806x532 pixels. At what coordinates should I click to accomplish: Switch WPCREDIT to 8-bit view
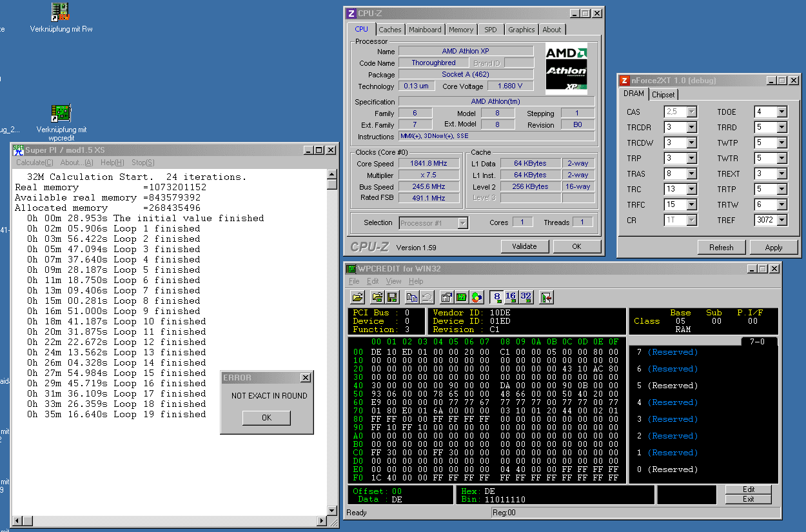pyautogui.click(x=496, y=297)
